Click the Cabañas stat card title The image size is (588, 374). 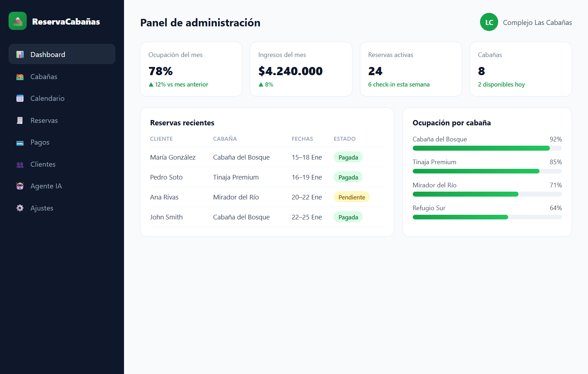point(490,55)
